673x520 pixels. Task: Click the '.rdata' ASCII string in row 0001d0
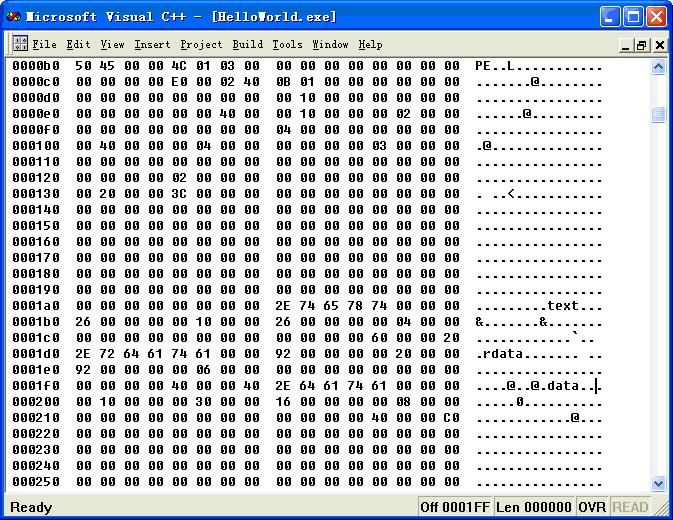click(499, 354)
